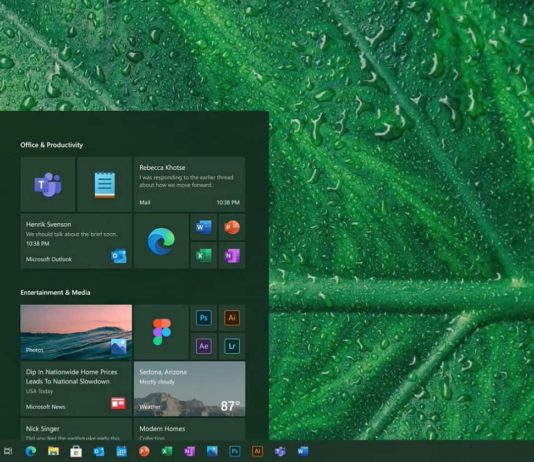Viewport: 534px width, 462px height.
Task: Open Excel tile in Start menu
Action: [204, 255]
